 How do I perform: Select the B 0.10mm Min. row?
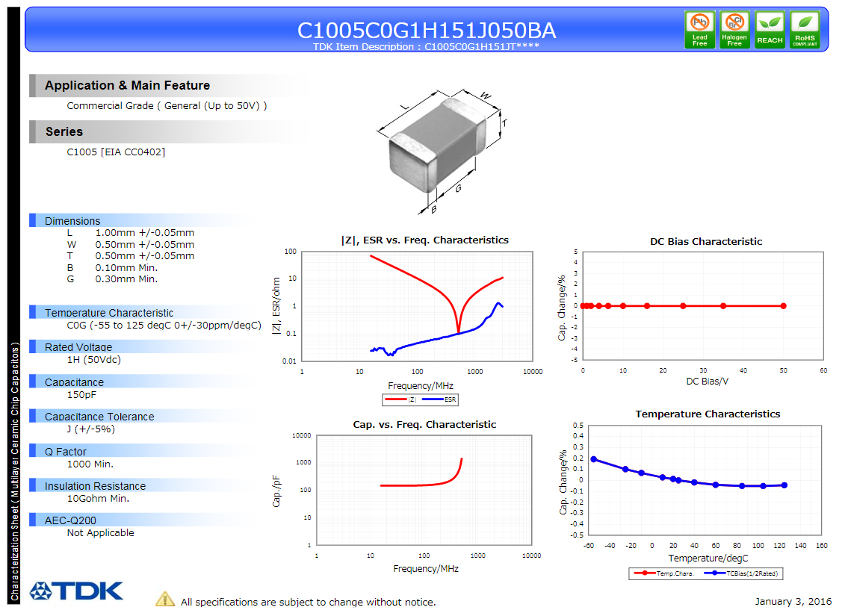pos(112,268)
